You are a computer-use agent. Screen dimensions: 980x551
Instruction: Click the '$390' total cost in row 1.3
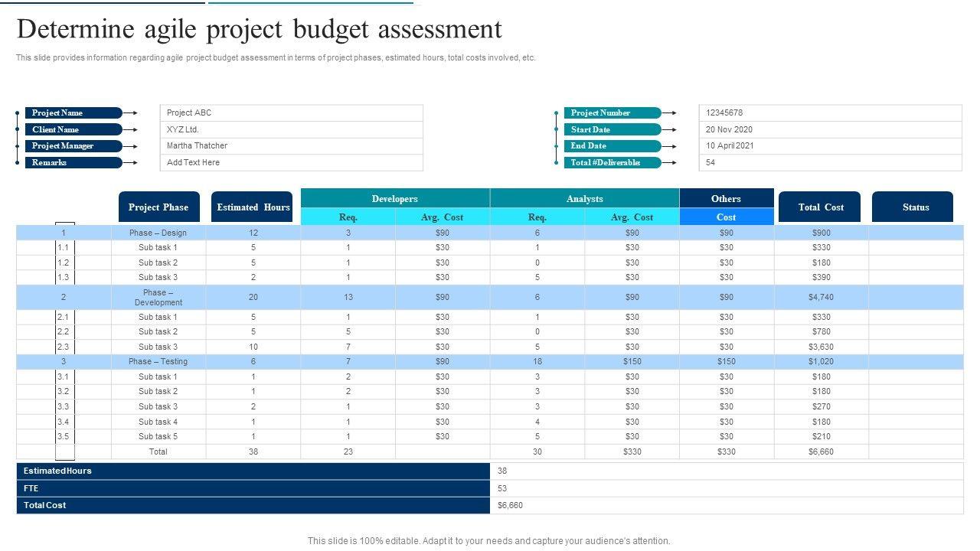coord(821,277)
